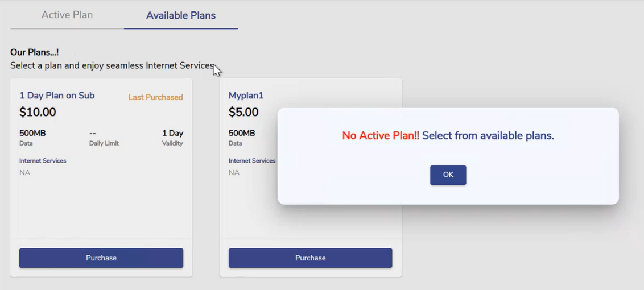
Task: Switch to the Active Plan tab
Action: (x=67, y=15)
